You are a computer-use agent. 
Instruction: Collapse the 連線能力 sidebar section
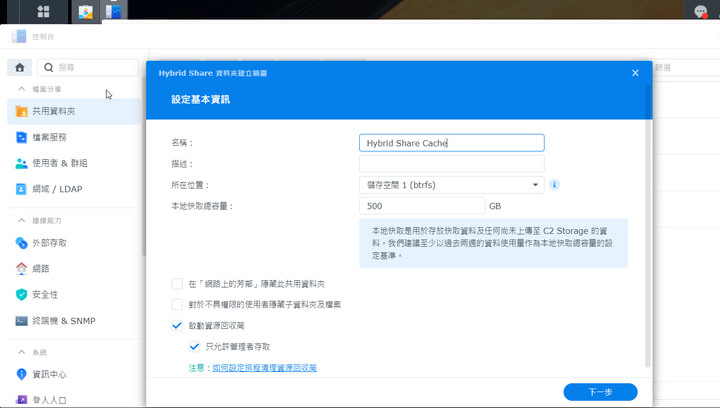click(x=21, y=221)
